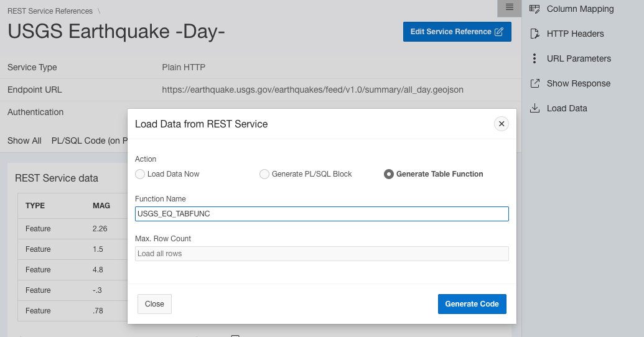Viewport: 644px width, 337px height.
Task: Open Column Mapping in the sidebar
Action: 580,9
